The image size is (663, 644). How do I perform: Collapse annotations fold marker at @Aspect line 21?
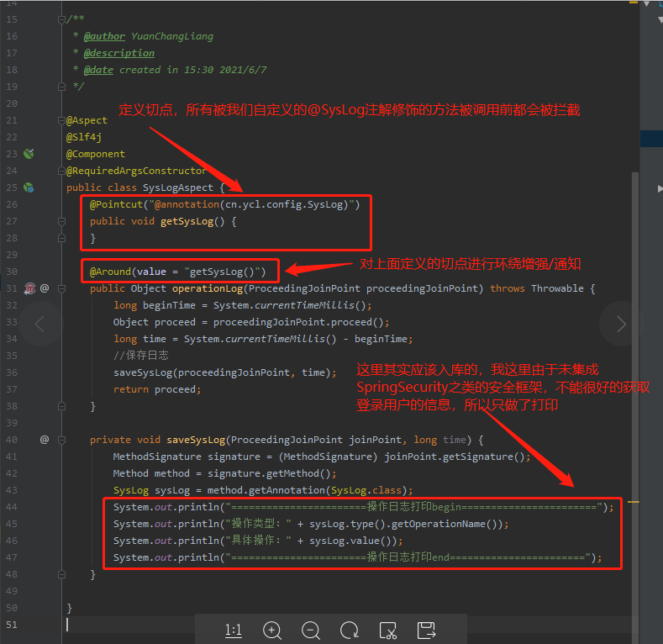(61, 120)
